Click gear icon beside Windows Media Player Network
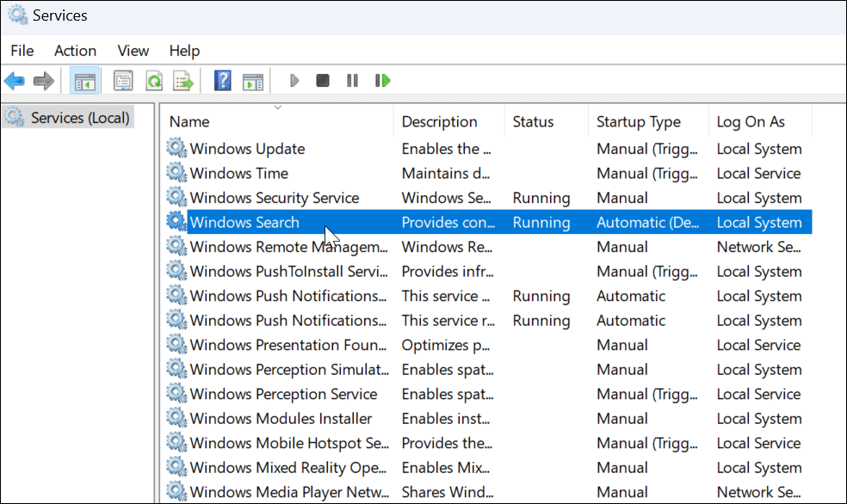The image size is (847, 504). tap(176, 492)
